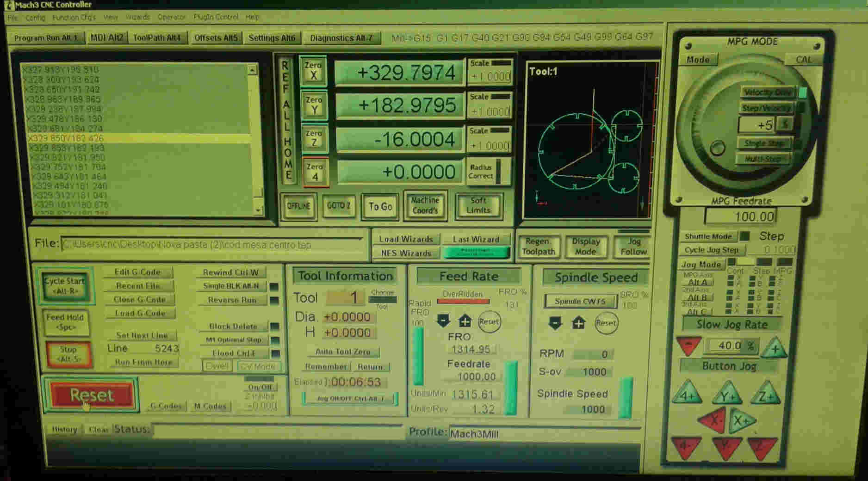Viewport: 868px width, 481px height.
Task: Jog Y- with red triangle
Action: [x=726, y=447]
